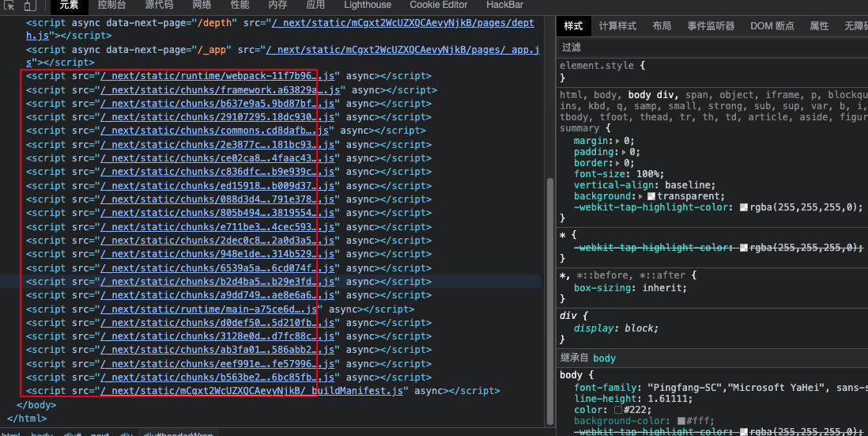Select the 性能 tab
The height and width of the screenshot is (436, 868).
pos(240,5)
